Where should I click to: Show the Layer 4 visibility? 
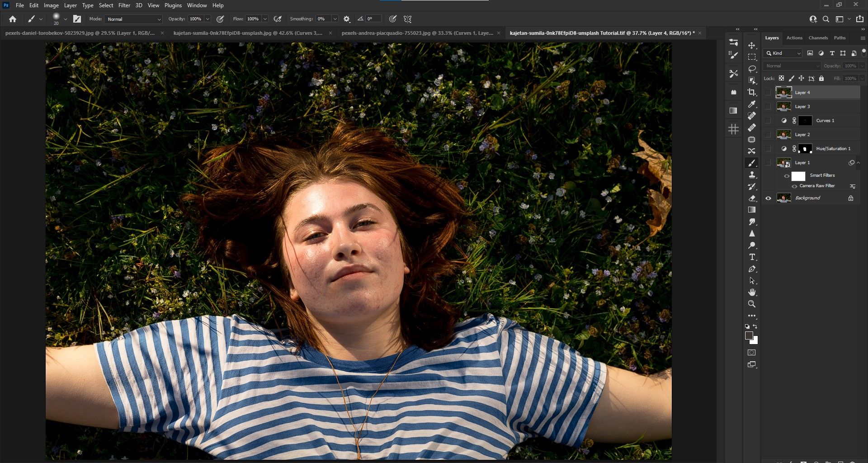(x=768, y=92)
